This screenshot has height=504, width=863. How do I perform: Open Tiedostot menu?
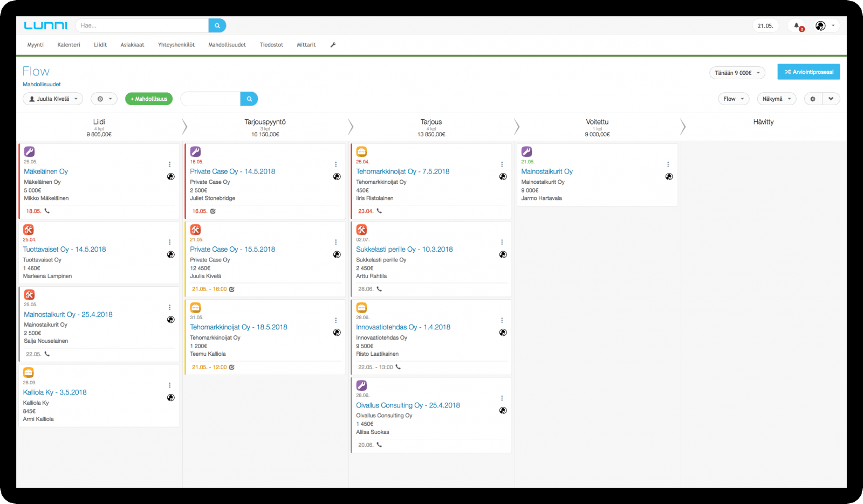click(x=271, y=45)
